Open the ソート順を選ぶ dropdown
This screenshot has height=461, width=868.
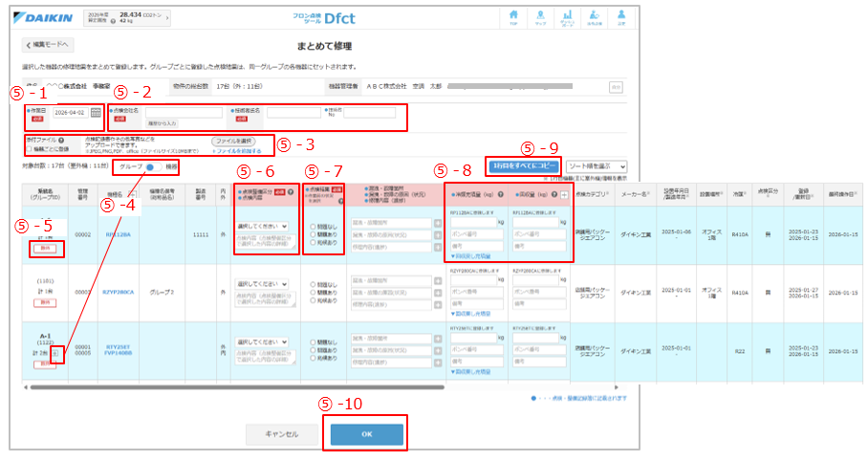pos(596,166)
